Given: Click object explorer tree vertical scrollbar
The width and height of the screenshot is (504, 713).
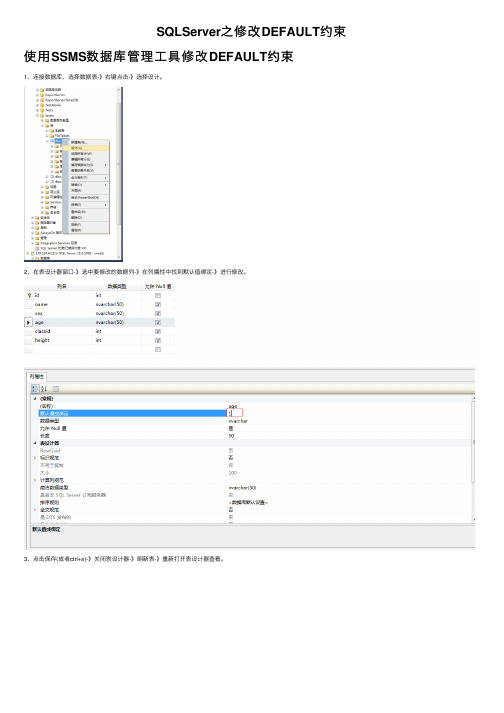Looking at the screenshot, I should [119, 174].
